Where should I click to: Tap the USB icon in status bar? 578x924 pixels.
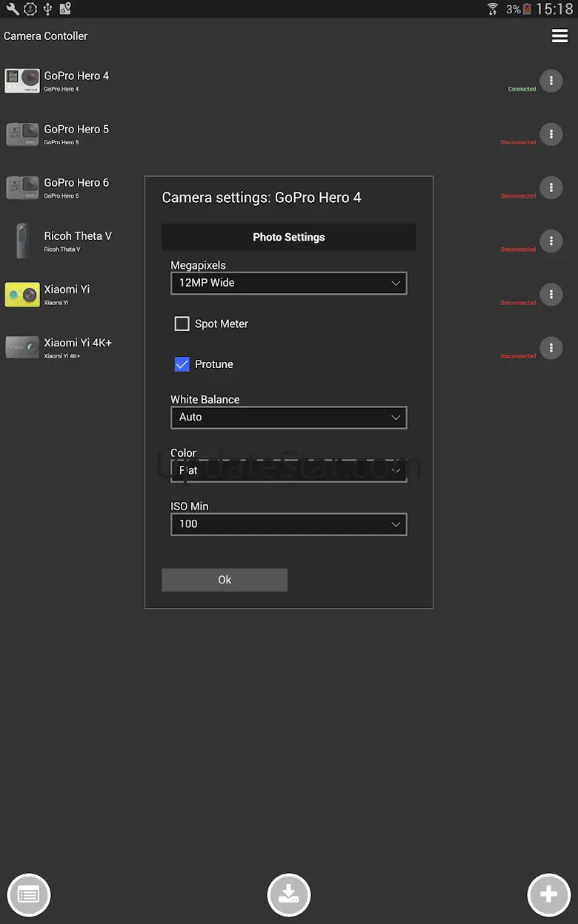[x=47, y=9]
